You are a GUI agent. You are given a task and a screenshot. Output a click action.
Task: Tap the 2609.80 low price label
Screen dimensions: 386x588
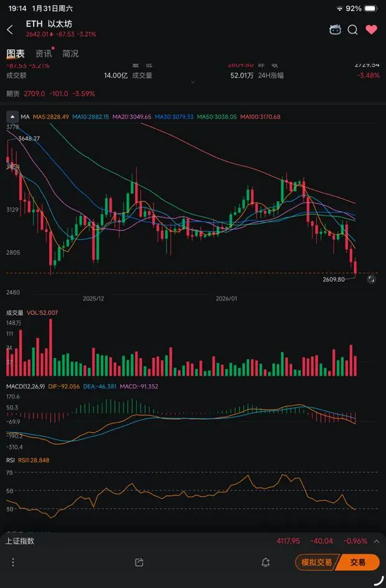tap(334, 279)
